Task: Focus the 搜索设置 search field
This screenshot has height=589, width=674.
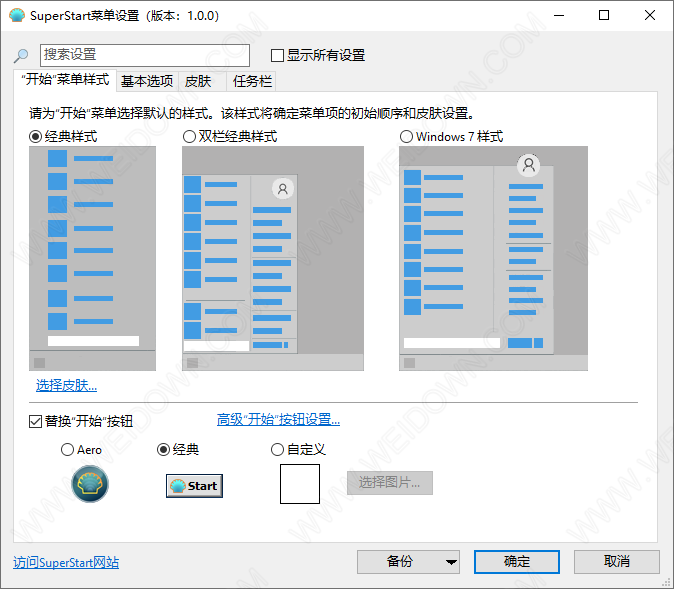Action: [x=145, y=55]
